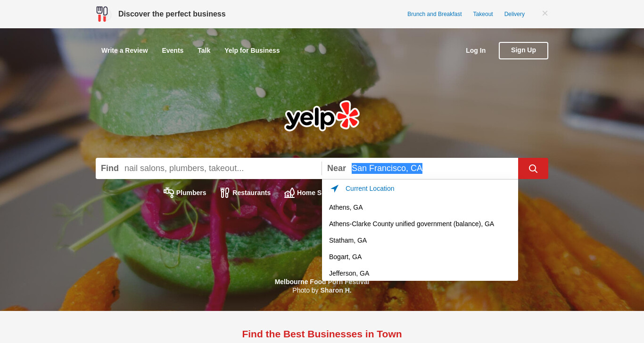This screenshot has width=644, height=343.
Task: Choose Athens-Clarke County unified government suggestion
Action: click(x=420, y=224)
